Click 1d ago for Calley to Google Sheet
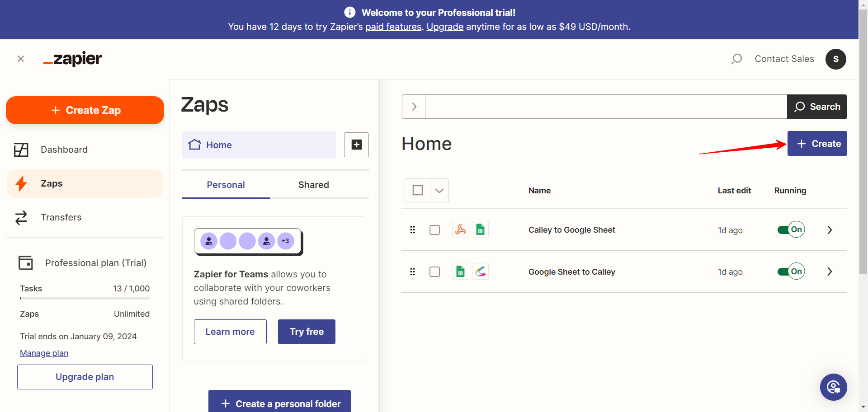Screen dimensions: 868x412 [x=730, y=230]
